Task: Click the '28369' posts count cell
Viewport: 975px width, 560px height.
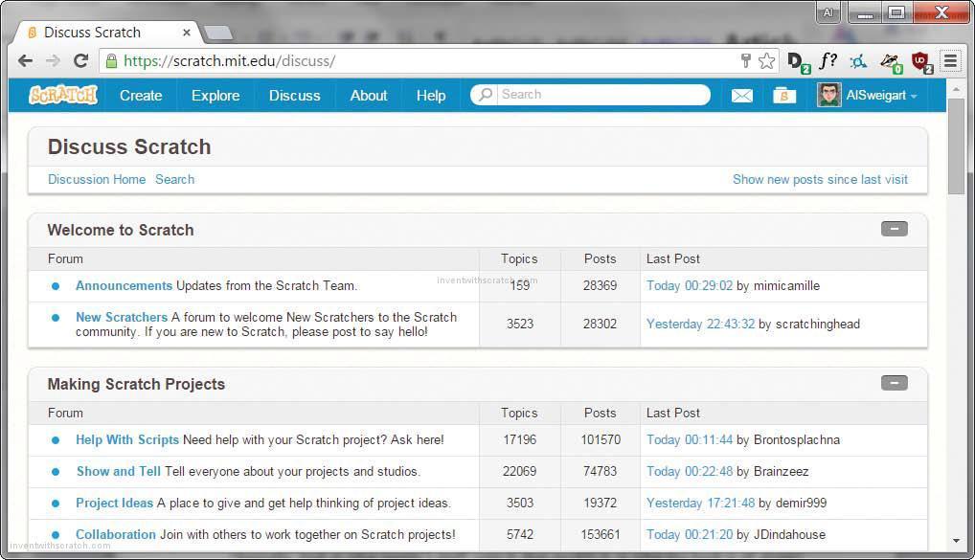Action: point(601,285)
